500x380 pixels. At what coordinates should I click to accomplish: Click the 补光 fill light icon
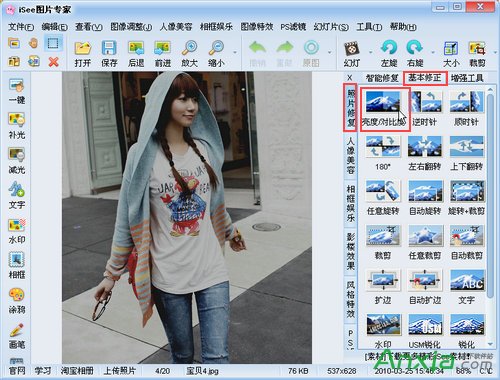pyautogui.click(x=17, y=126)
